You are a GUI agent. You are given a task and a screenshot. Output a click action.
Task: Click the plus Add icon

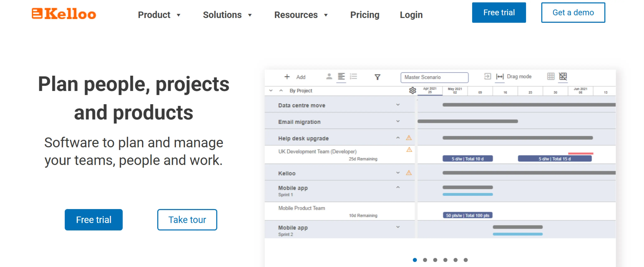287,77
